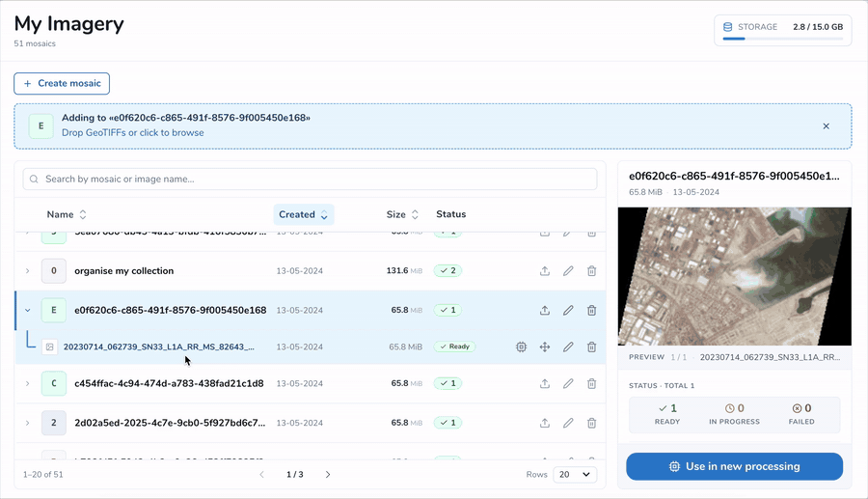Expand the c454ffac mosaic row

(27, 383)
